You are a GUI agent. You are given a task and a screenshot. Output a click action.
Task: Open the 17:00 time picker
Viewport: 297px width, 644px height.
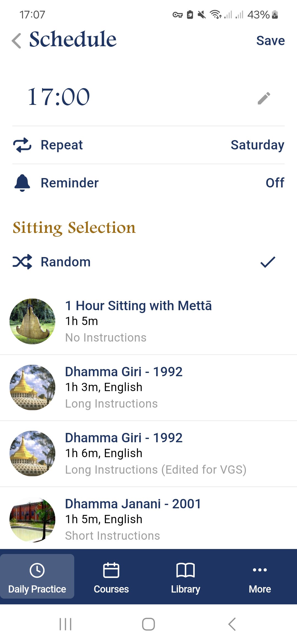pyautogui.click(x=59, y=97)
